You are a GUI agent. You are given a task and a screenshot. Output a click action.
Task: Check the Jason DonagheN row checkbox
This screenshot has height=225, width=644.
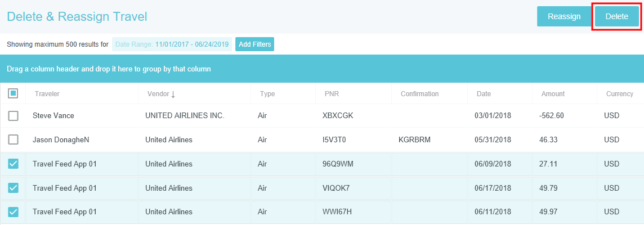[x=13, y=139]
